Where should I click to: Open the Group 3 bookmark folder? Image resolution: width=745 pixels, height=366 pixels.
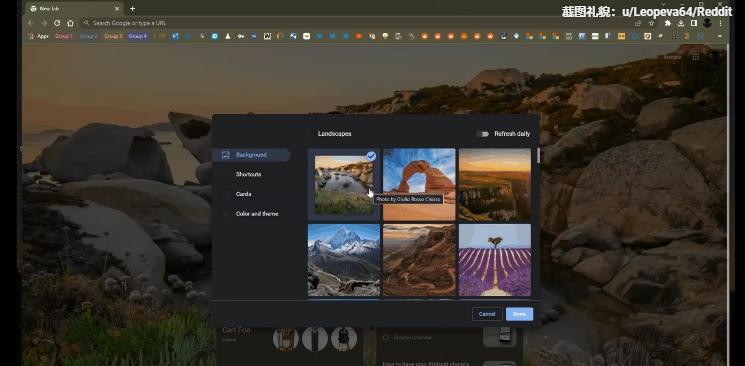coord(113,36)
